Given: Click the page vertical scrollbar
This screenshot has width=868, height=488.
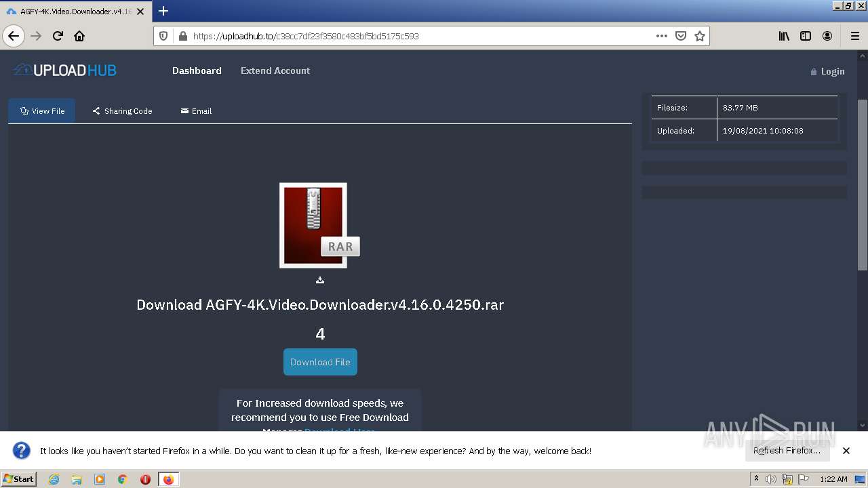Looking at the screenshot, I should coord(863,184).
